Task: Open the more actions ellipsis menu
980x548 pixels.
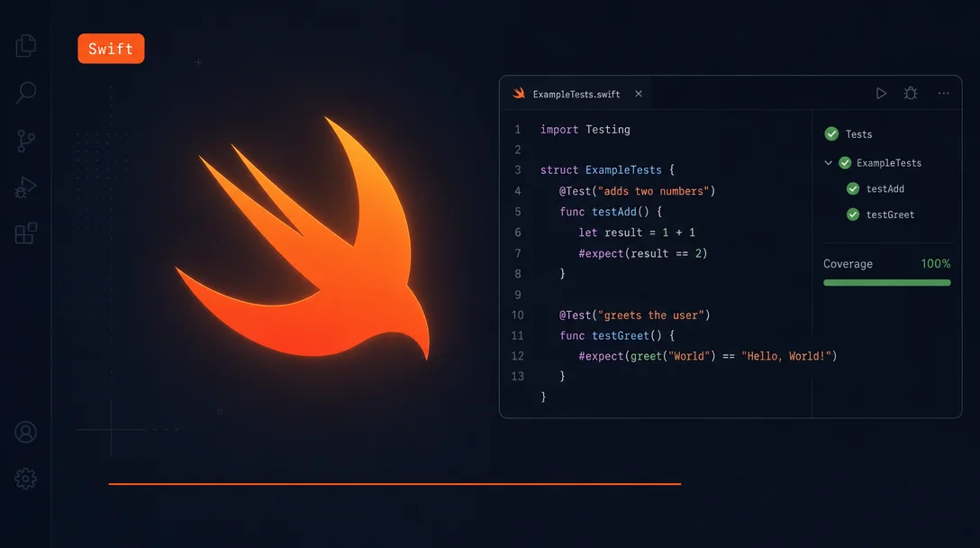Action: click(x=944, y=94)
